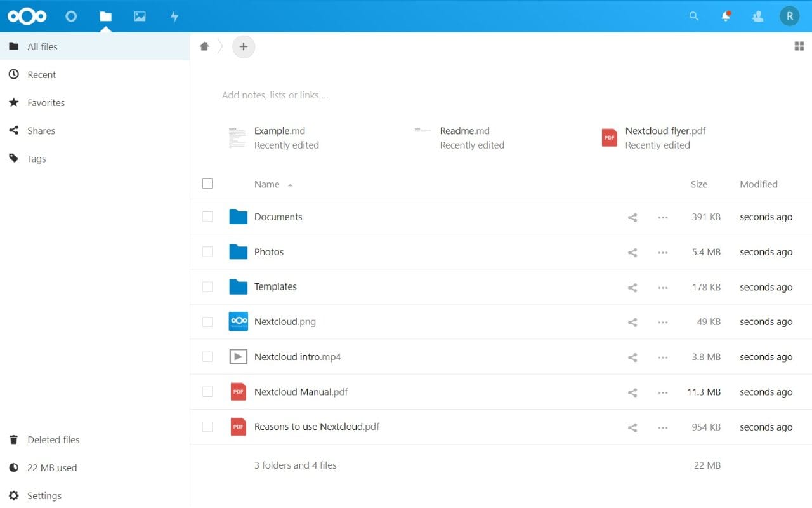Open more actions for Reasons to use Nextcloud.pdf
Image resolution: width=812 pixels, height=508 pixels.
tap(663, 427)
